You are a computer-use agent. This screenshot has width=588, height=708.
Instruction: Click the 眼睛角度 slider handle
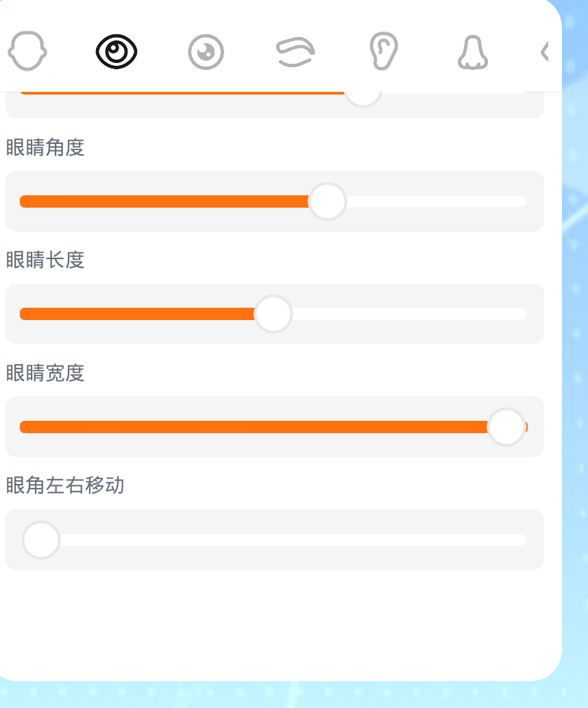(x=328, y=202)
